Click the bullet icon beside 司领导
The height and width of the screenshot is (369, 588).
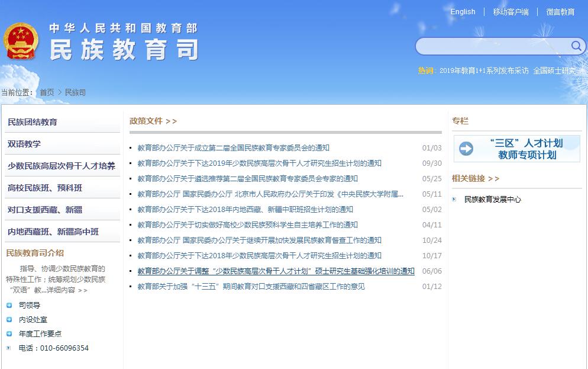(9, 306)
